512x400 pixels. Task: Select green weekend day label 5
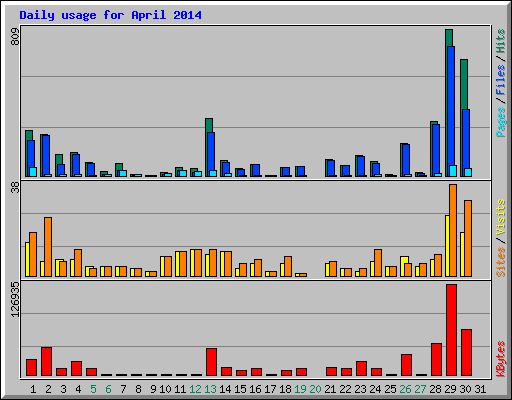point(93,389)
